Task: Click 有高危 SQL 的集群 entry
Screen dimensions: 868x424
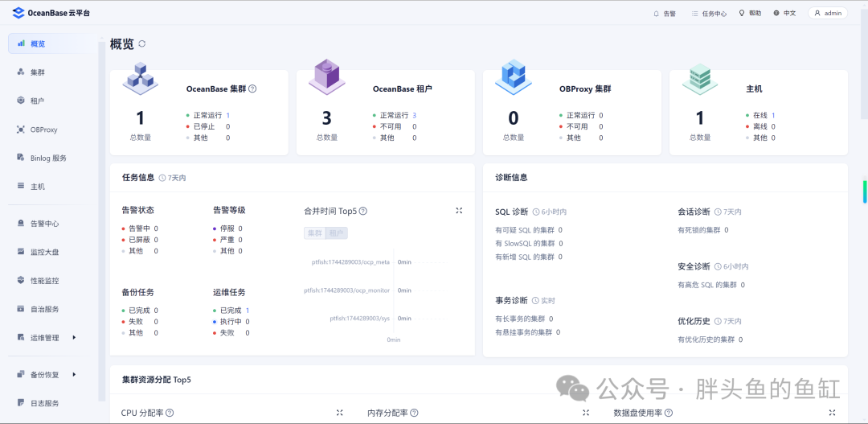Action: (711, 285)
